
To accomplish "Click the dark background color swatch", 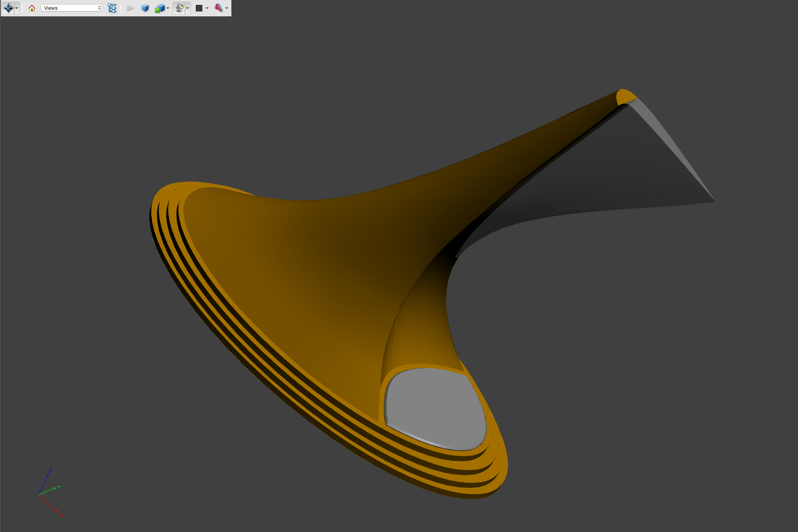I will (x=199, y=8).
